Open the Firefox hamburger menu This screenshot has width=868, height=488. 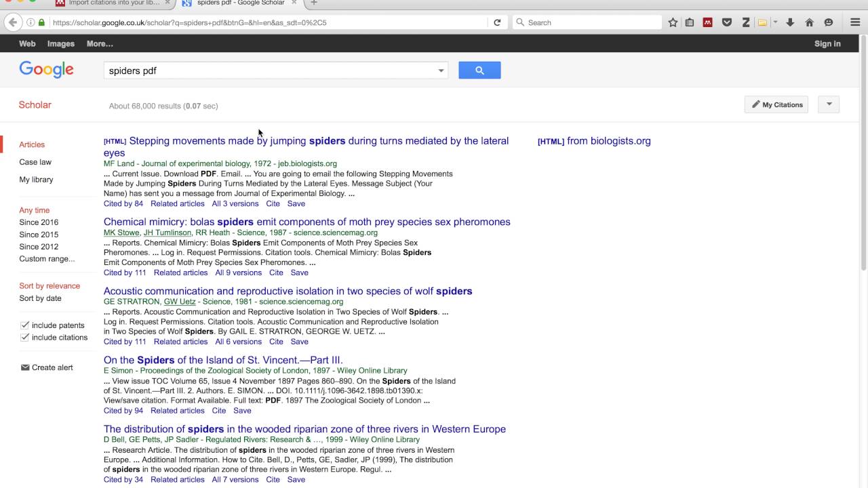(855, 22)
